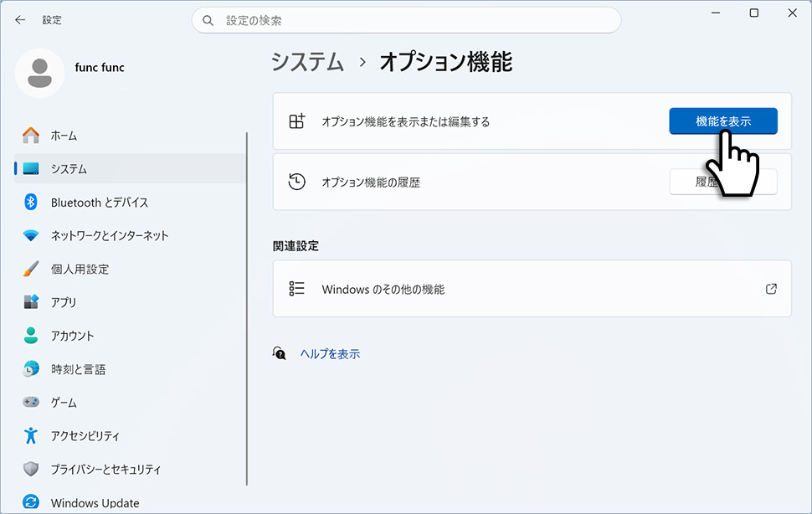Click the back arrow icon
This screenshot has width=812, height=514.
20,19
